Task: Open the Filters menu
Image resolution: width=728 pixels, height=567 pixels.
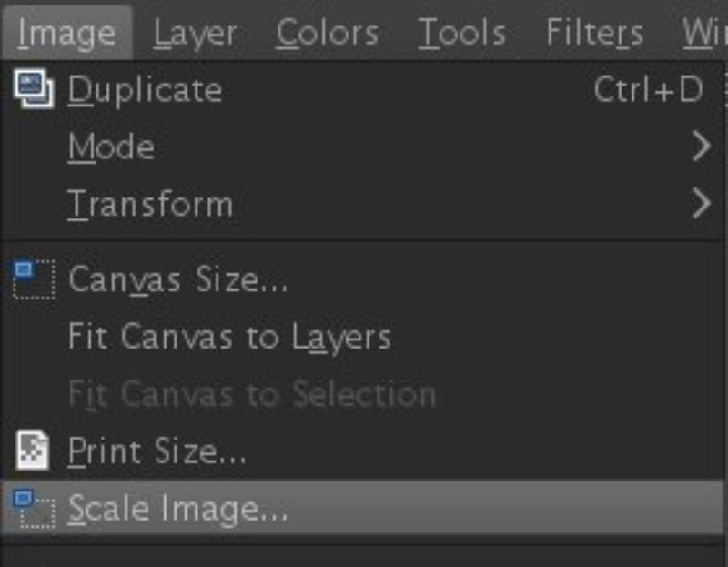Action: click(593, 30)
